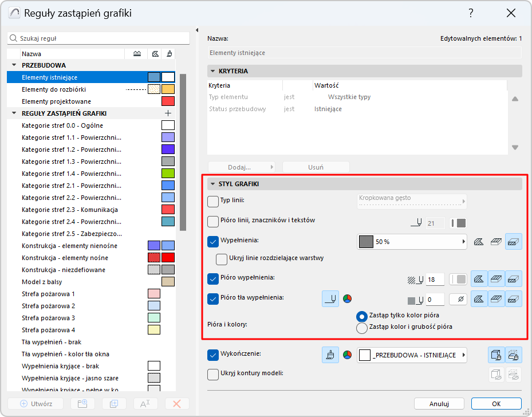This screenshot has height=417, width=532.
Task: Open Kropkowana gęsto line type dropdown
Action: (412, 201)
